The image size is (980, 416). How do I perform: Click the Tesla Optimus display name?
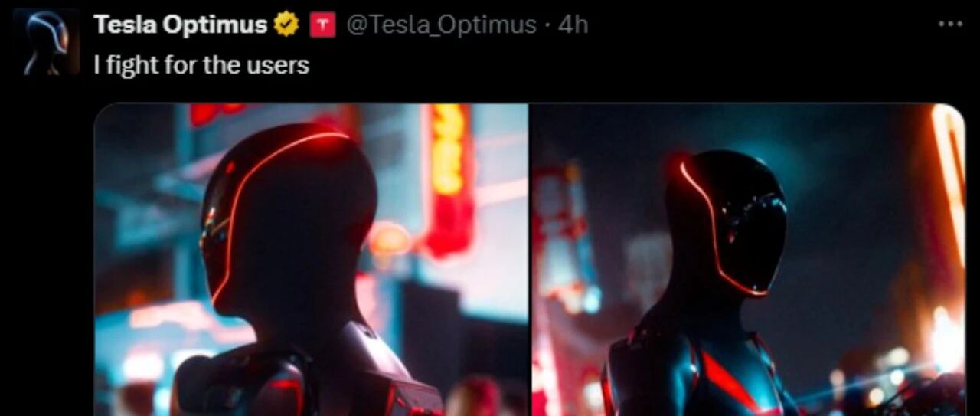181,25
